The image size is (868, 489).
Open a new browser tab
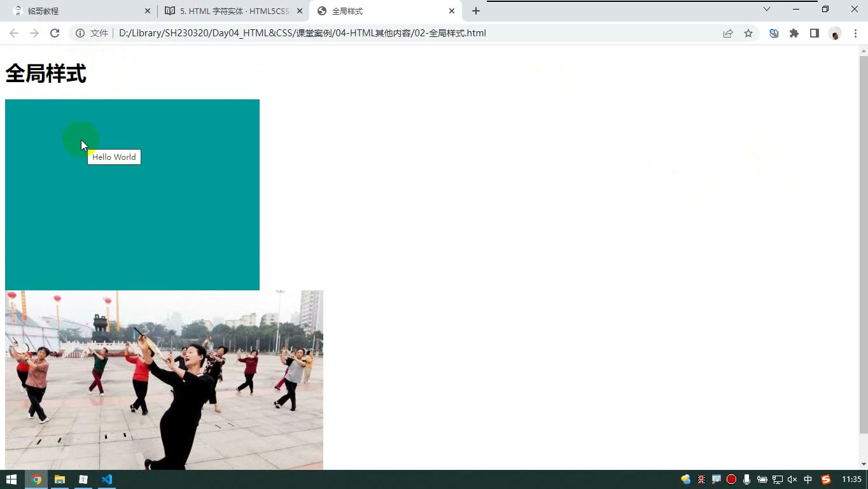pyautogui.click(x=476, y=11)
